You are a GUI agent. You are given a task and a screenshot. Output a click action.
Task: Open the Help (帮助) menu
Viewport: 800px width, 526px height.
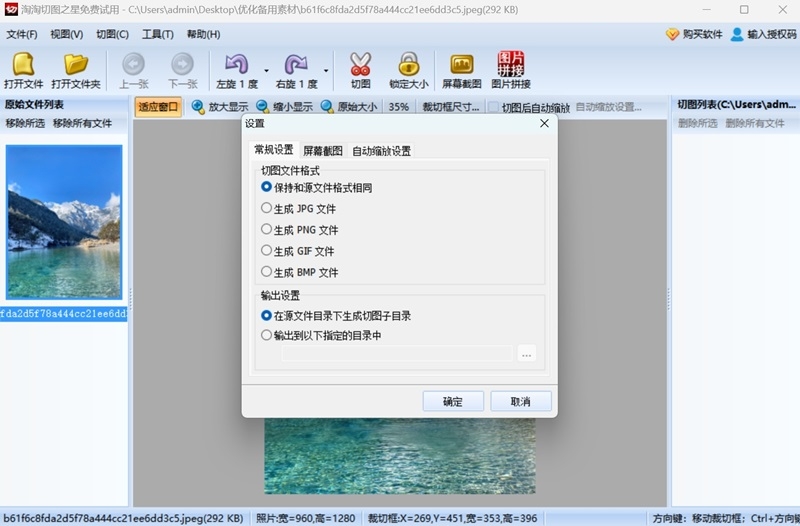[x=203, y=34]
